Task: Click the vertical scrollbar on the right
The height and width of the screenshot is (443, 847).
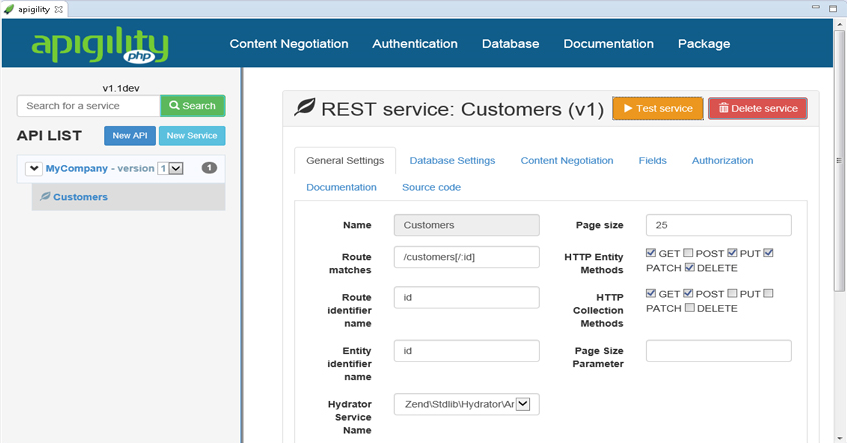Action: [839, 160]
